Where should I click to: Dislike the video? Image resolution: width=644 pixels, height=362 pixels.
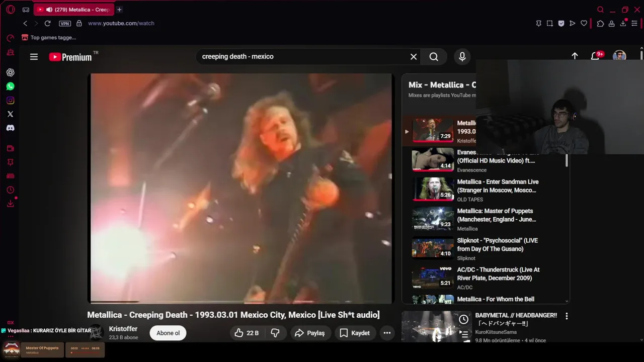pos(275,333)
